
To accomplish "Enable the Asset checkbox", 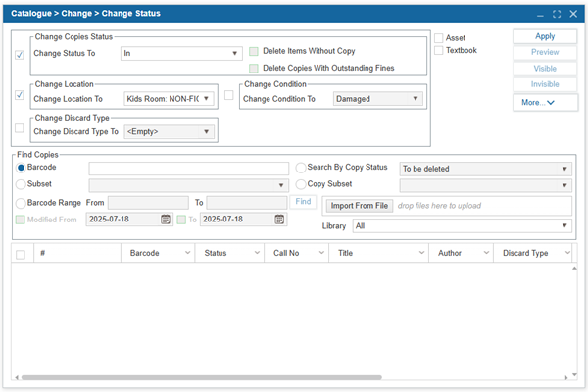I will pyautogui.click(x=439, y=37).
